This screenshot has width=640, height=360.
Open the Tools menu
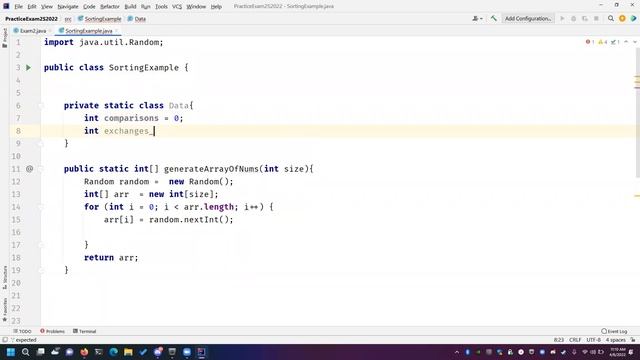(161, 7)
